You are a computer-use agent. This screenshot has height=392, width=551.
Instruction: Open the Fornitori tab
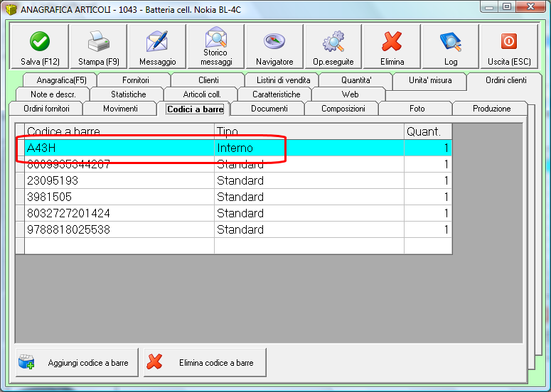135,80
